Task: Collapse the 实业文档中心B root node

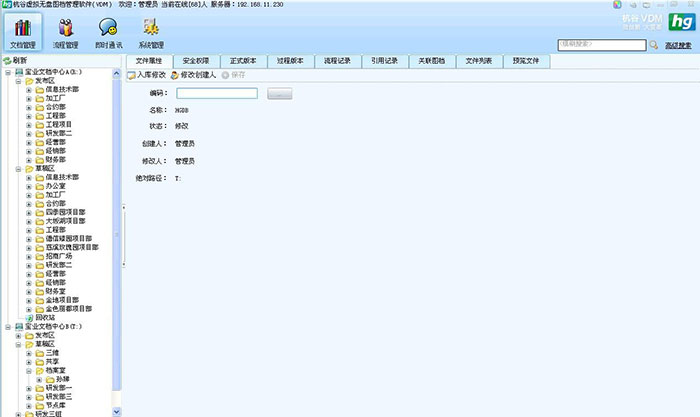Action: pyautogui.click(x=8, y=327)
